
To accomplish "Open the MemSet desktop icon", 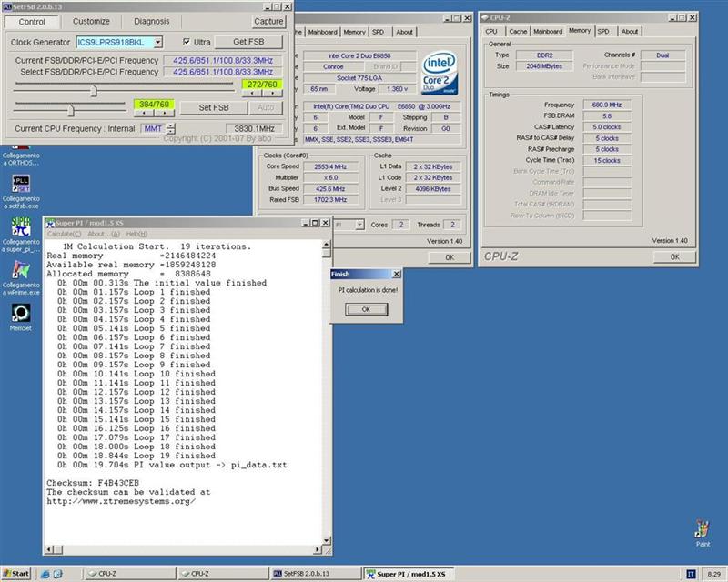I will (20, 317).
